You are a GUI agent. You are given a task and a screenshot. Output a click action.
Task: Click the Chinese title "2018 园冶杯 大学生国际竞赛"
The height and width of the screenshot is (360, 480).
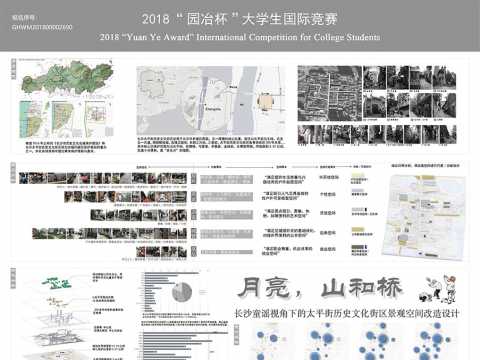click(x=240, y=19)
